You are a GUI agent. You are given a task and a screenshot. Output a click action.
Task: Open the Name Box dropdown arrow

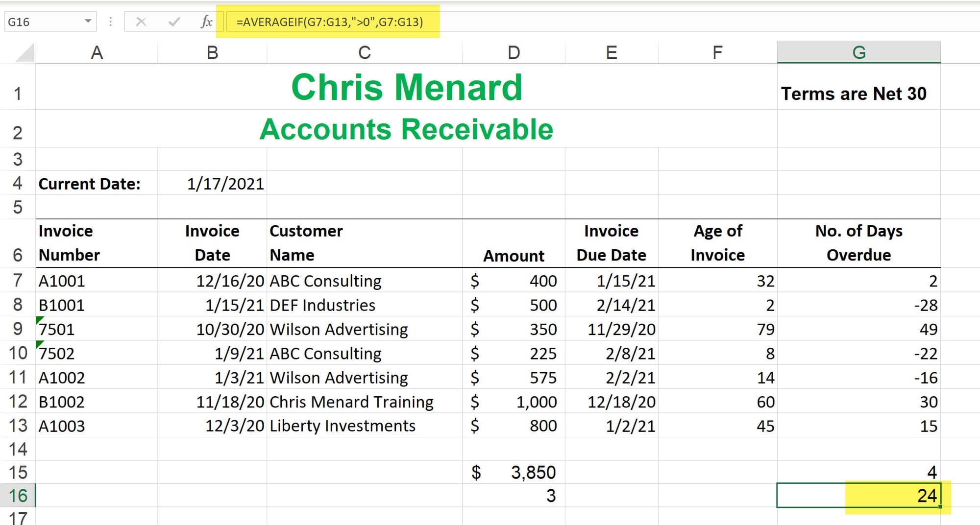pos(88,21)
